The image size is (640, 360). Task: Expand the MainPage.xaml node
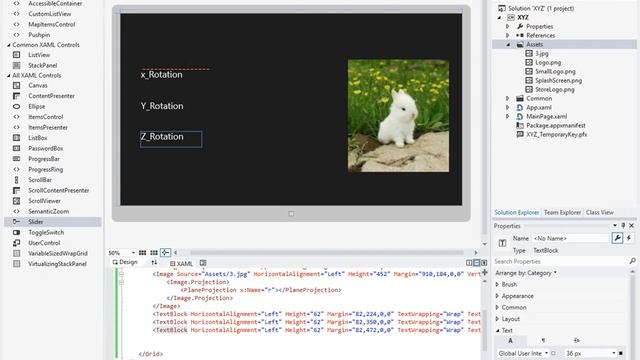click(508, 116)
